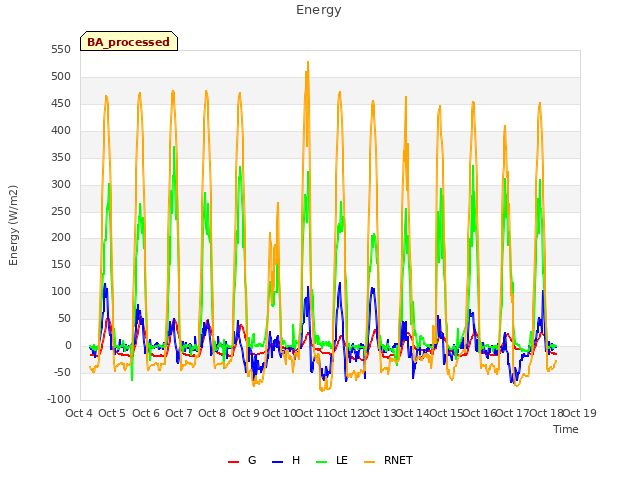Click the orange RNET legend swatch
This screenshot has width=640, height=480.
click(x=369, y=462)
